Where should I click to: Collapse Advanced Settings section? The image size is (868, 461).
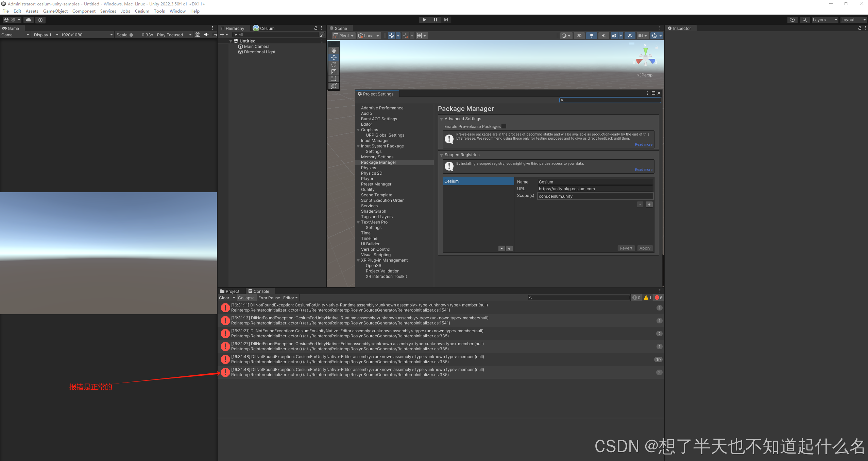pyautogui.click(x=442, y=119)
